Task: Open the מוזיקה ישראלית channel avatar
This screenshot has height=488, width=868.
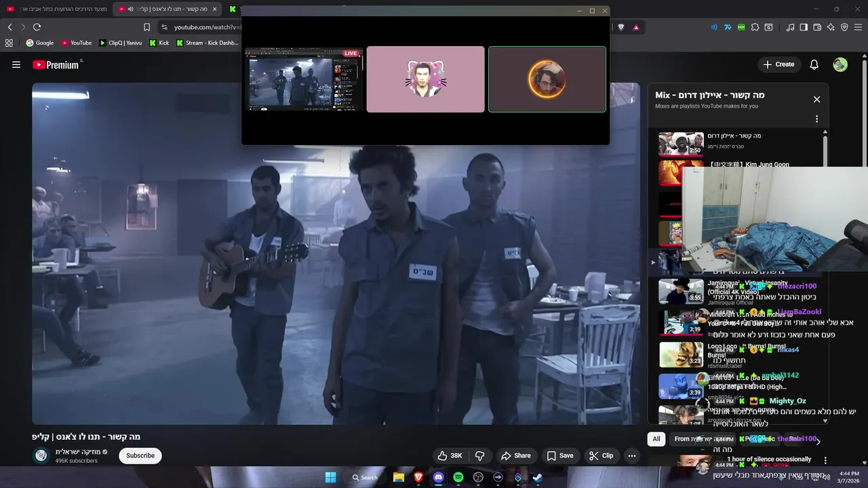Action: (41, 455)
